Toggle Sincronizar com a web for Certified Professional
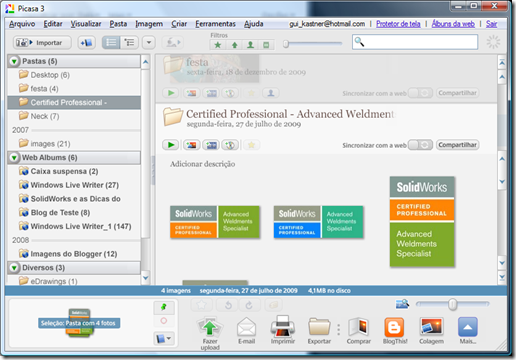516x360 pixels. 420,145
